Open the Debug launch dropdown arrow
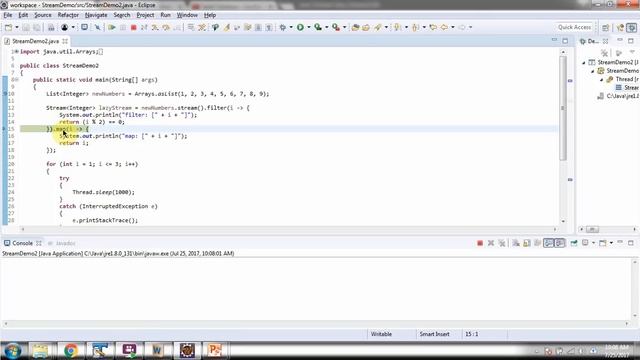This screenshot has height=360, width=640. coord(291,27)
